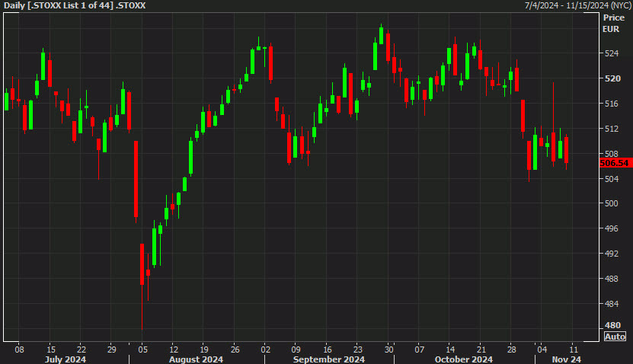Click the date tick '05' in August
Viewport: 633px width, 364px height.
click(143, 350)
